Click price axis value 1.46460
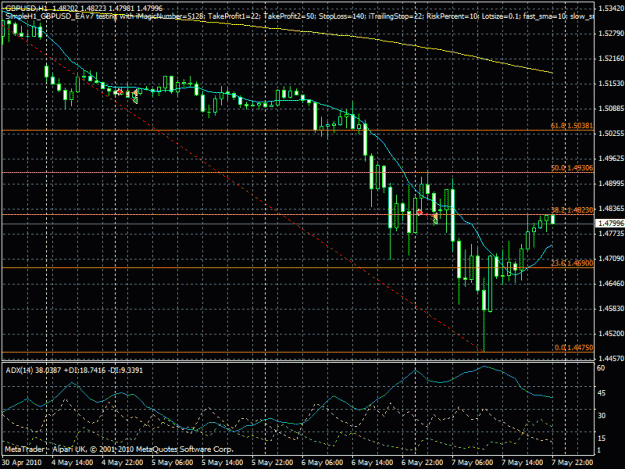This screenshot has width=625, height=469. [611, 284]
